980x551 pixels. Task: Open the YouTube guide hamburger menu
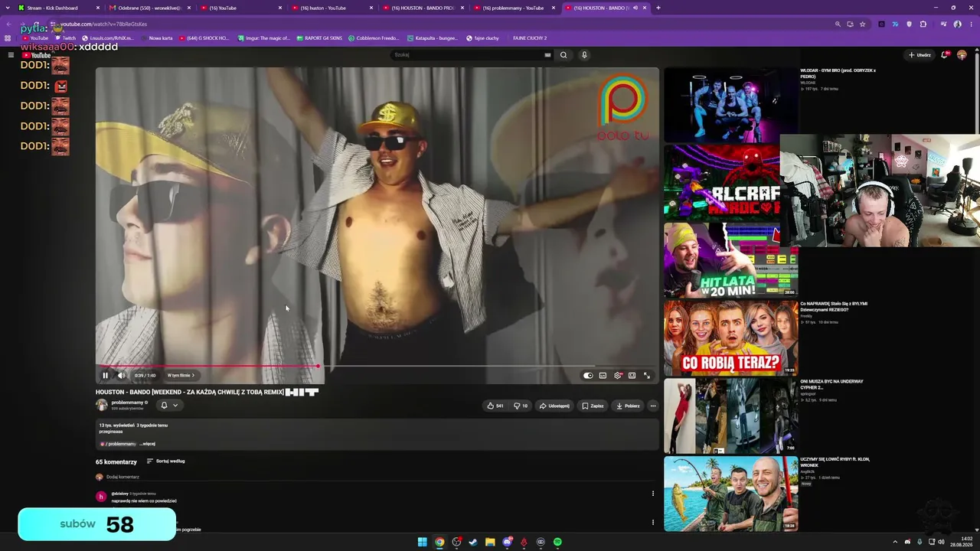(x=11, y=55)
